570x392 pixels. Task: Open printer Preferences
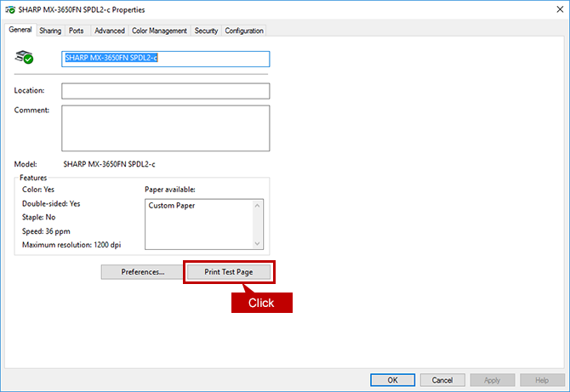[x=143, y=272]
